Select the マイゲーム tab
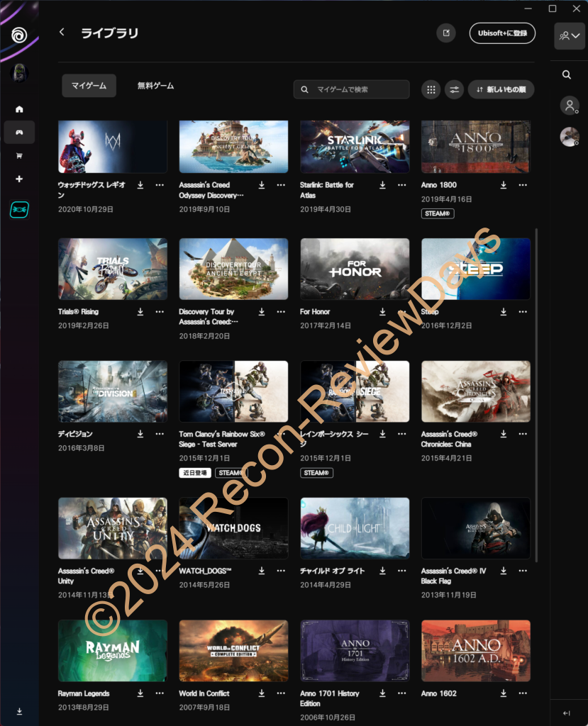 89,86
